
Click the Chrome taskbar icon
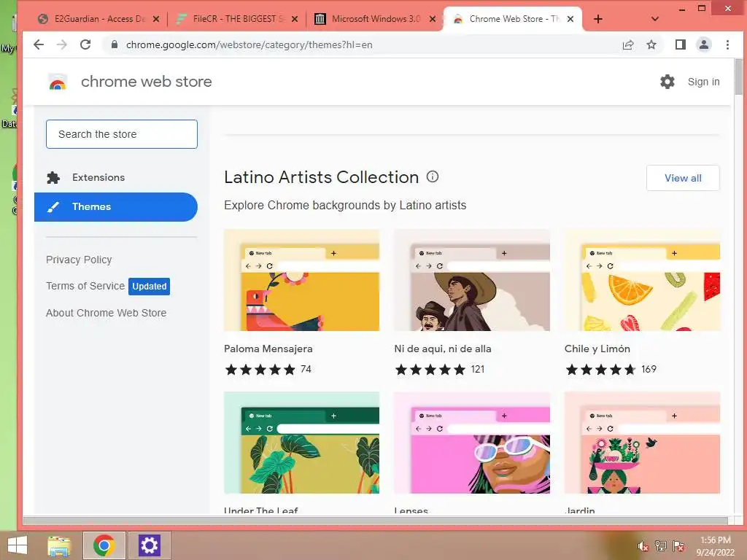(104, 545)
